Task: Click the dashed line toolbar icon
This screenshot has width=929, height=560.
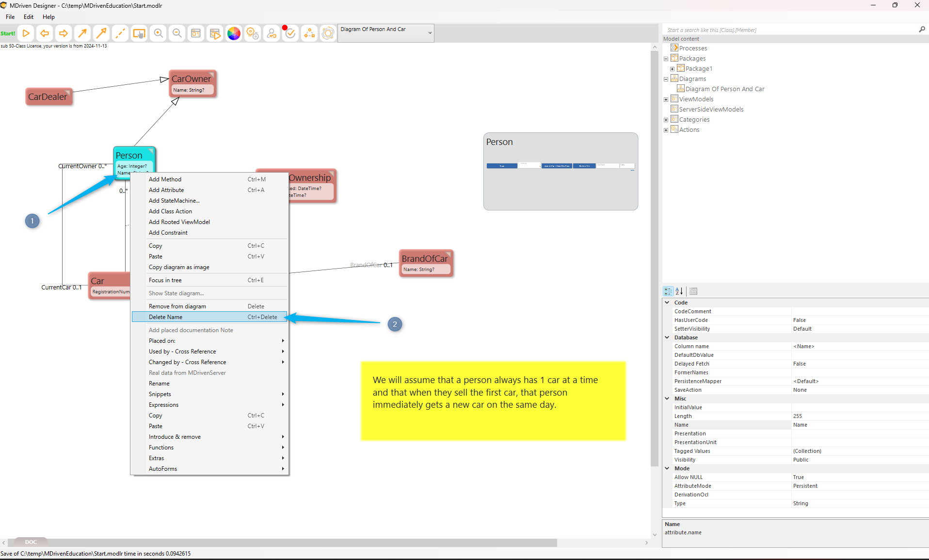Action: pyautogui.click(x=120, y=33)
